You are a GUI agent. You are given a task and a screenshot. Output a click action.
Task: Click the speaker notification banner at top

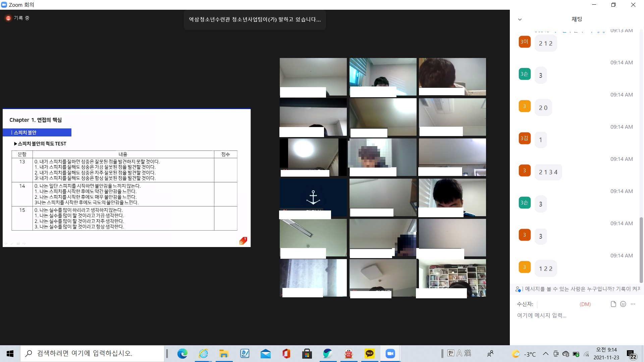click(x=255, y=20)
